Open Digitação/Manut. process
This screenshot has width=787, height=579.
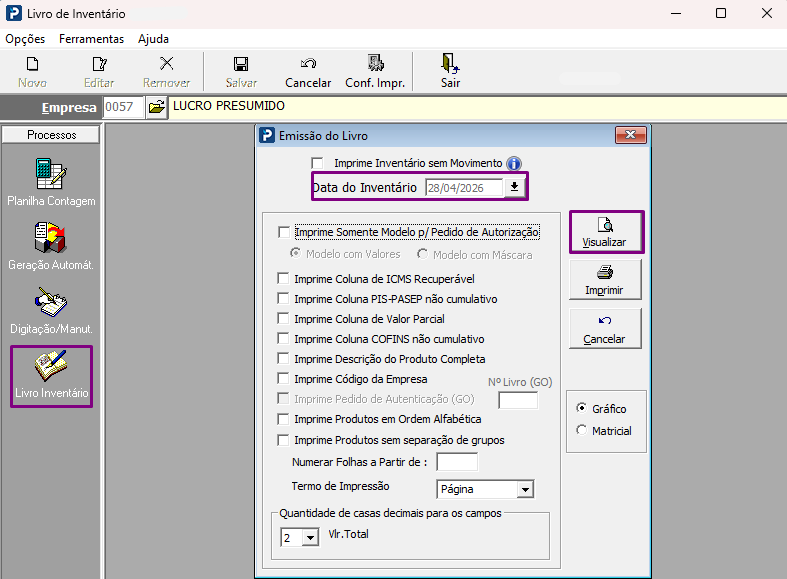pos(51,311)
